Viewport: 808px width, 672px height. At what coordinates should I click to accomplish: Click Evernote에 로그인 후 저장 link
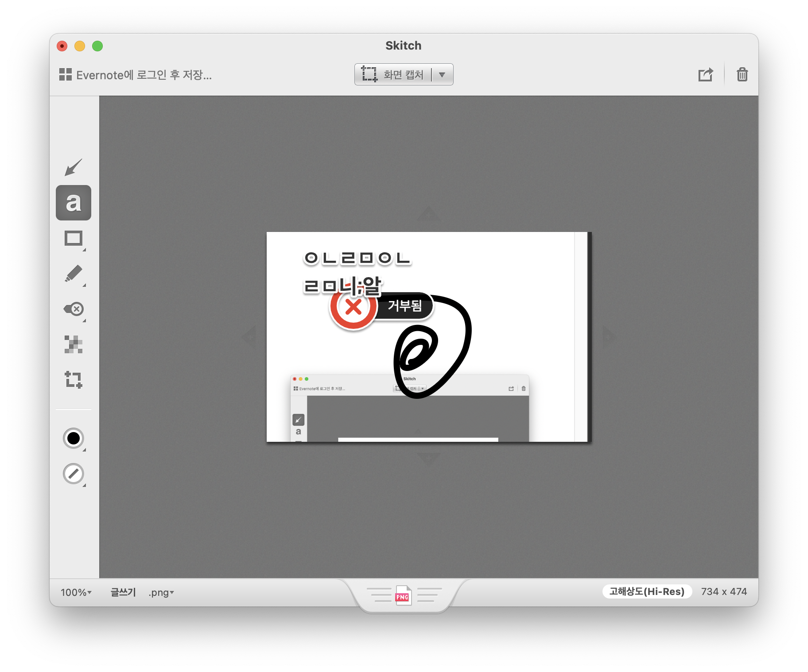(x=144, y=75)
